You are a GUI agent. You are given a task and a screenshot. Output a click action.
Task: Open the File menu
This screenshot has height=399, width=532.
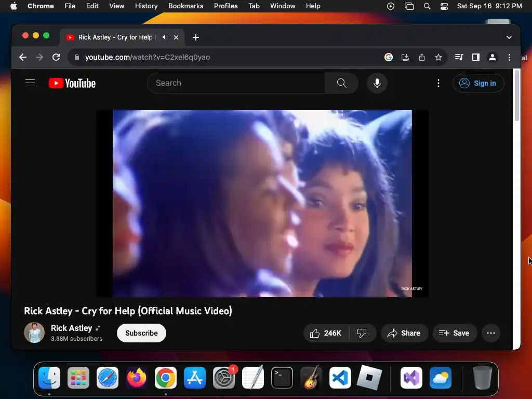click(x=70, y=6)
